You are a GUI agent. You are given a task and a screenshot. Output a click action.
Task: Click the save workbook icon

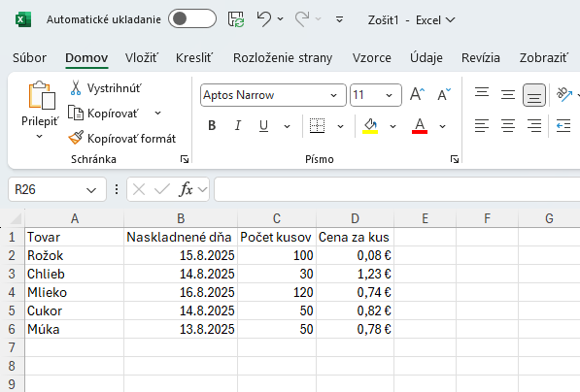click(236, 19)
